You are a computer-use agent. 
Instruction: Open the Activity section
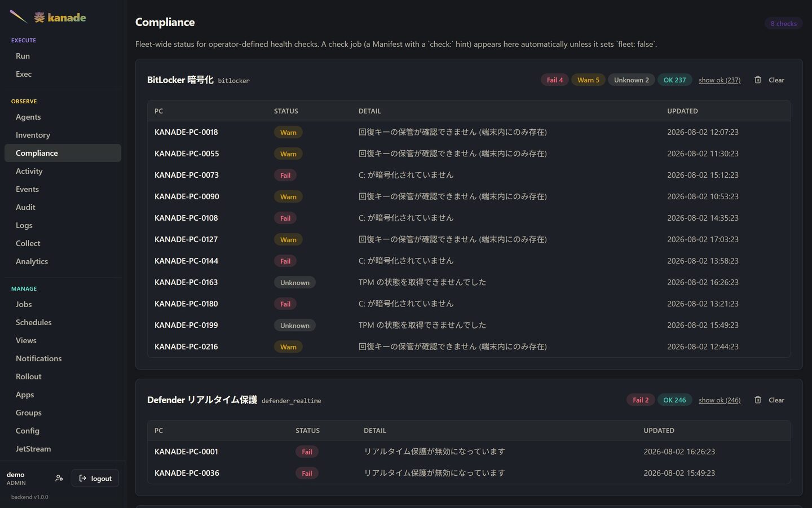[63, 171]
